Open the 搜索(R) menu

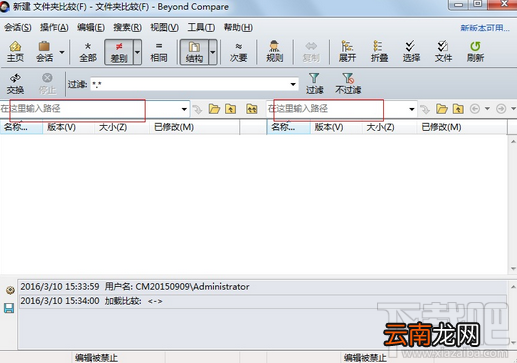click(x=127, y=27)
